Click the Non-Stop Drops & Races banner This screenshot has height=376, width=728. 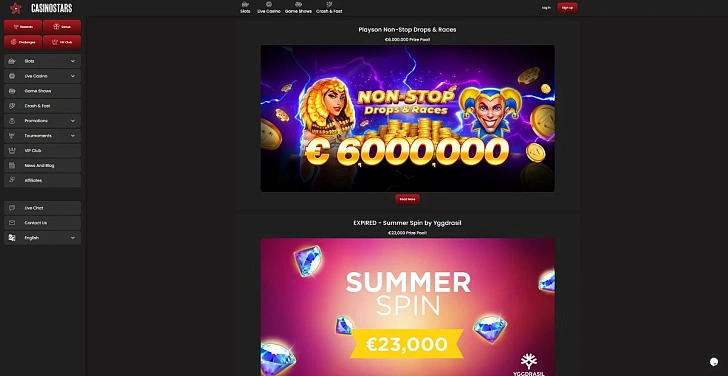tap(408, 118)
